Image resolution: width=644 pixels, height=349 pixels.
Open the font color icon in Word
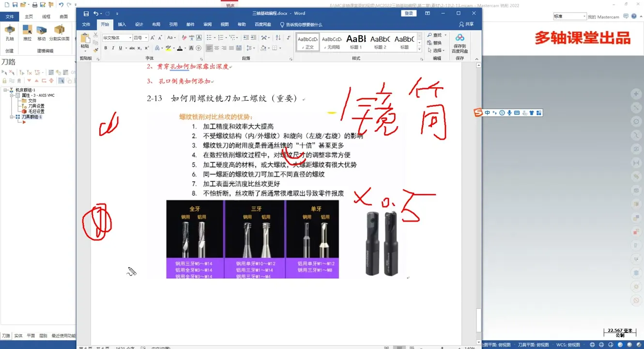click(180, 48)
